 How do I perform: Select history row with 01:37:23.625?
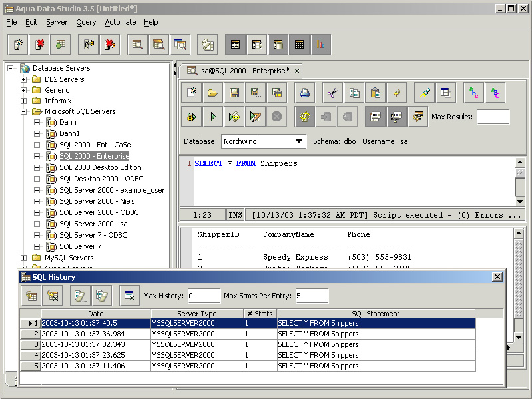pyautogui.click(x=95, y=355)
